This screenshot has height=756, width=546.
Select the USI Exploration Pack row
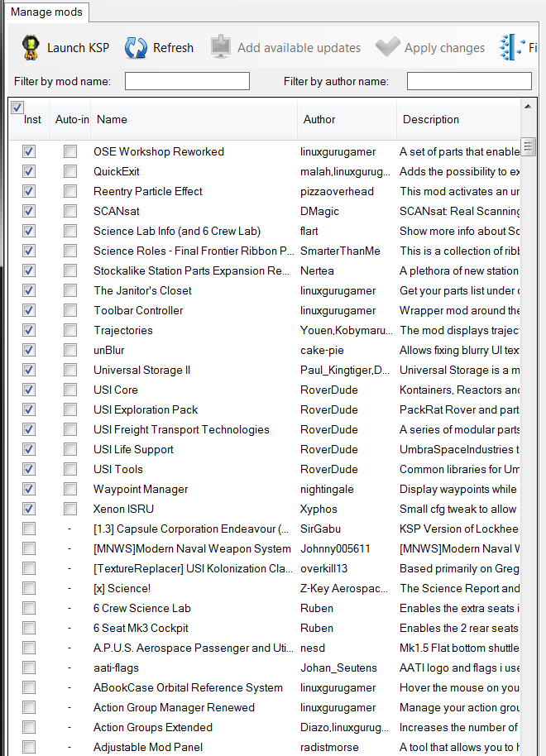click(265, 409)
